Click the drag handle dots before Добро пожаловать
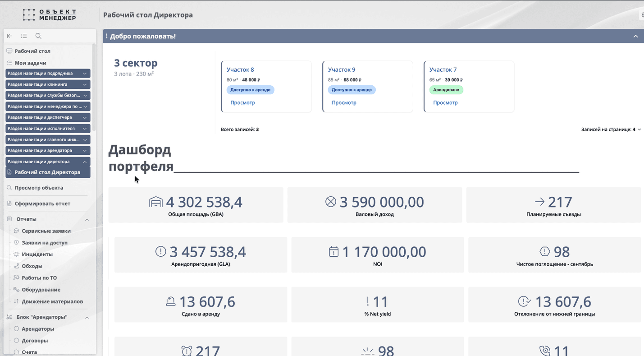The image size is (644, 356). (x=107, y=36)
